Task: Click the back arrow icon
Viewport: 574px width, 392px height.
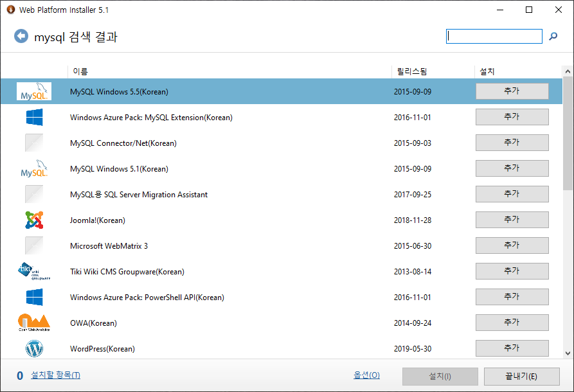Action: (21, 36)
